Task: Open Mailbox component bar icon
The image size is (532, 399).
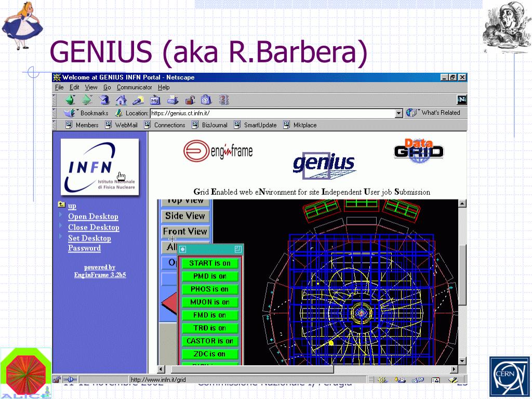Action: 400,380
